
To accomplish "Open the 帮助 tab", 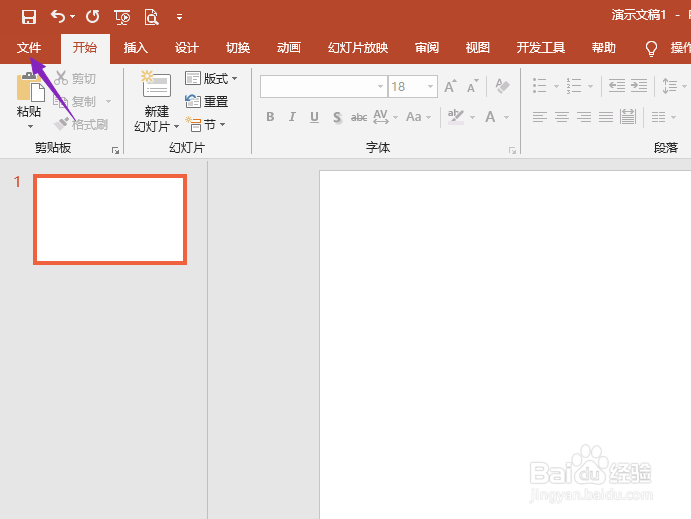I will (603, 48).
